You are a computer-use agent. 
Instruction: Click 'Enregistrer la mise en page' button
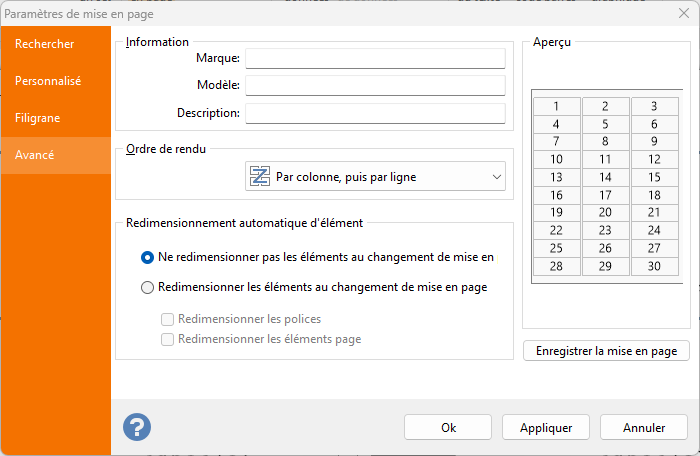coord(606,351)
